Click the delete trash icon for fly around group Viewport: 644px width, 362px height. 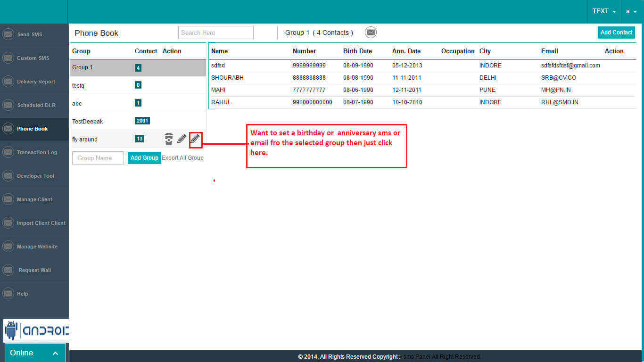click(169, 139)
